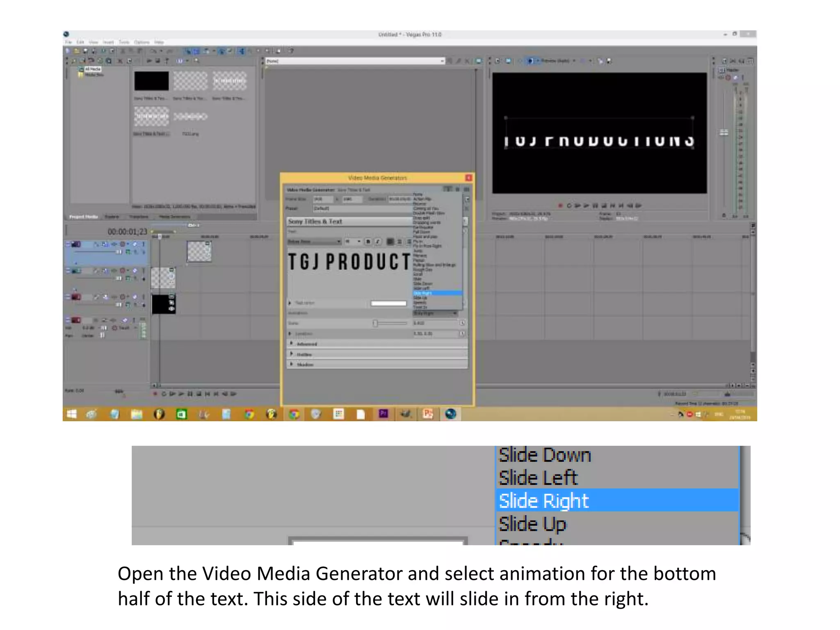Select Slide Down in the animation list
840x630 pixels.
tap(438, 284)
